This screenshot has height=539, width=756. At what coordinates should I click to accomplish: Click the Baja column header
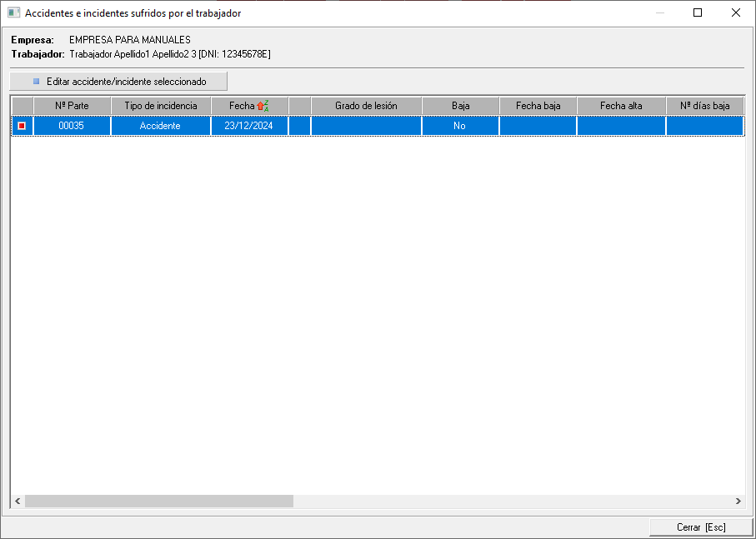click(460, 106)
